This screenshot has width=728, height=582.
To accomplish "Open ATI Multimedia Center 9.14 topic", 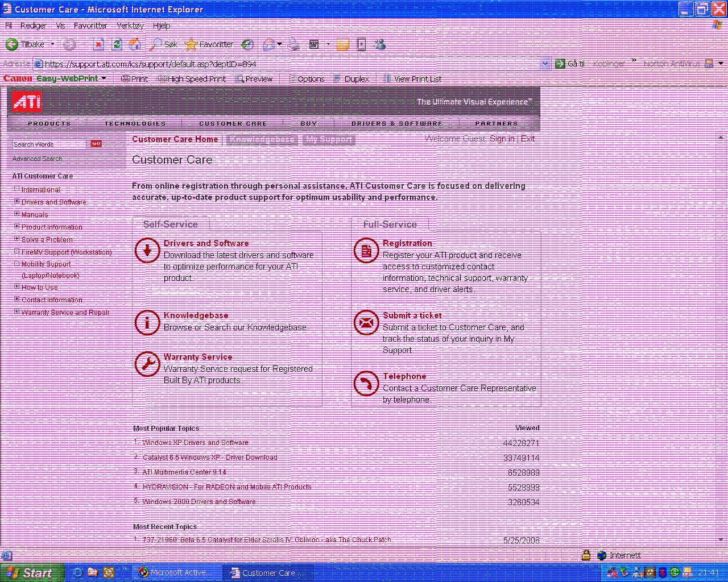I will coord(184,472).
